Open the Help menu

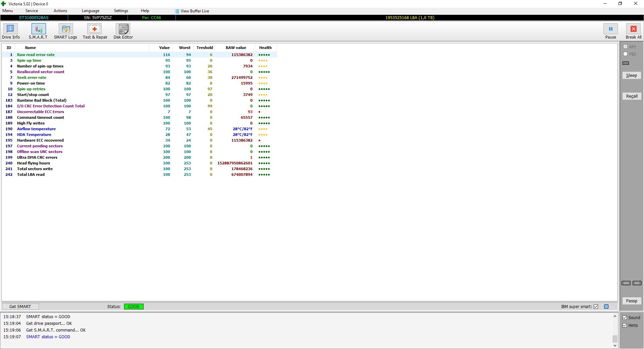145,11
